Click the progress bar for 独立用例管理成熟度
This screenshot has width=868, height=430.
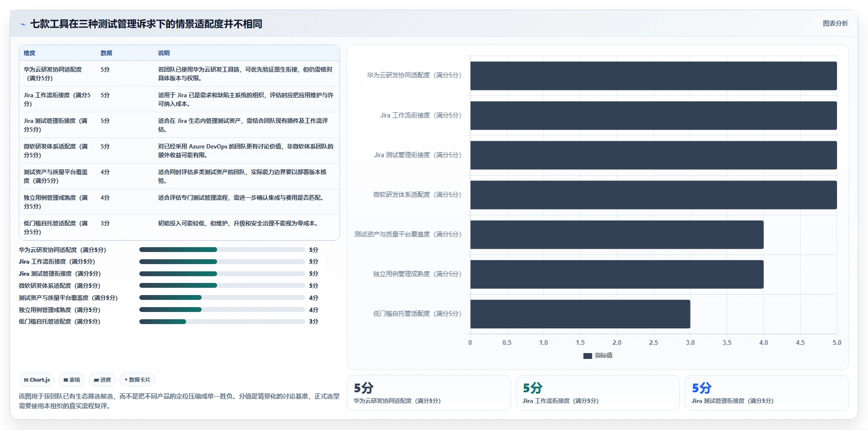tap(222, 310)
